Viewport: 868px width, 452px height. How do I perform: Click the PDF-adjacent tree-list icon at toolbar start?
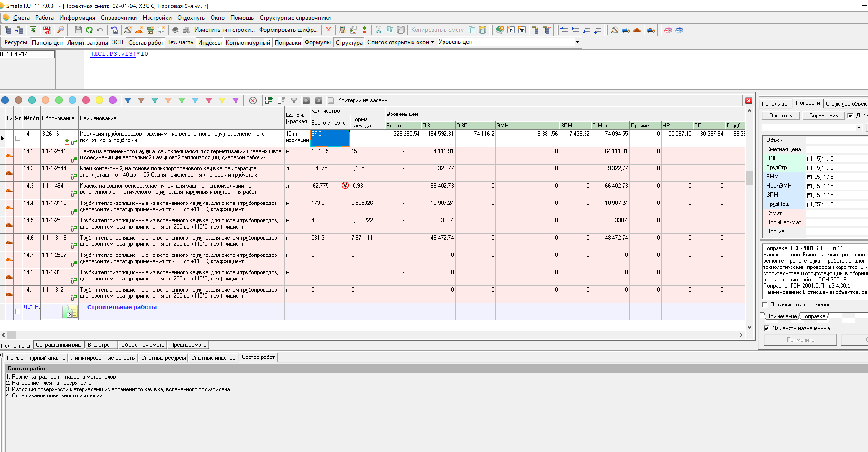[x=8, y=30]
